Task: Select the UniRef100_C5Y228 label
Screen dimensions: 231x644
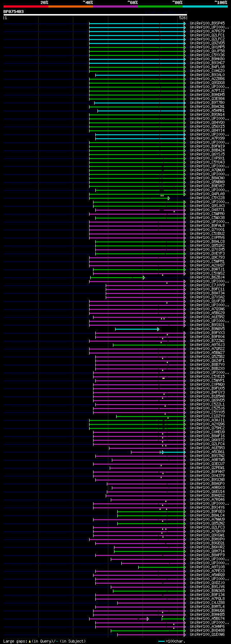Action: click(x=207, y=198)
